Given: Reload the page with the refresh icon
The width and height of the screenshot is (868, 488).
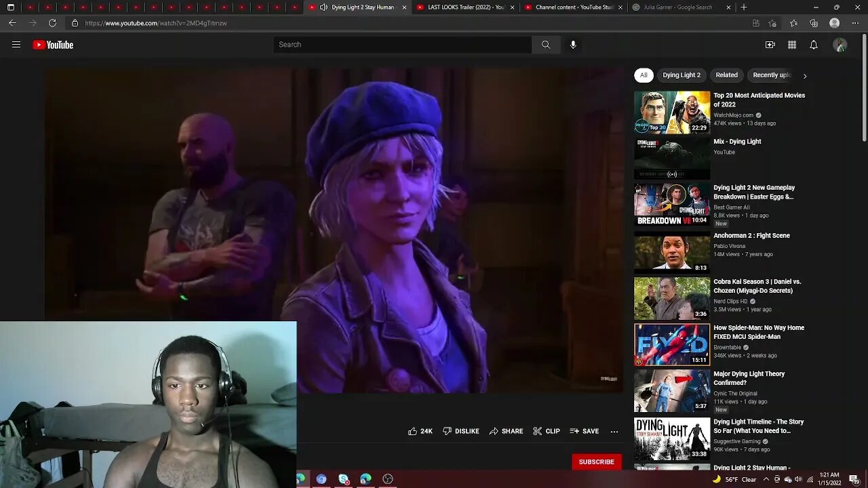Looking at the screenshot, I should point(52,23).
